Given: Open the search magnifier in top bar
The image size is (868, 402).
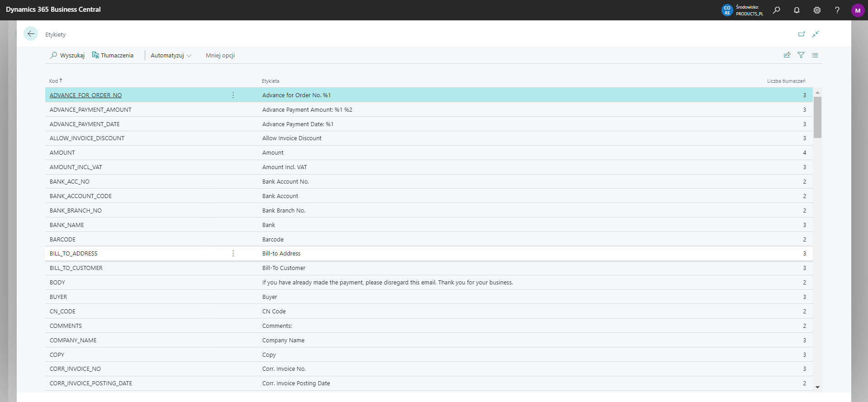Looking at the screenshot, I should click(776, 10).
